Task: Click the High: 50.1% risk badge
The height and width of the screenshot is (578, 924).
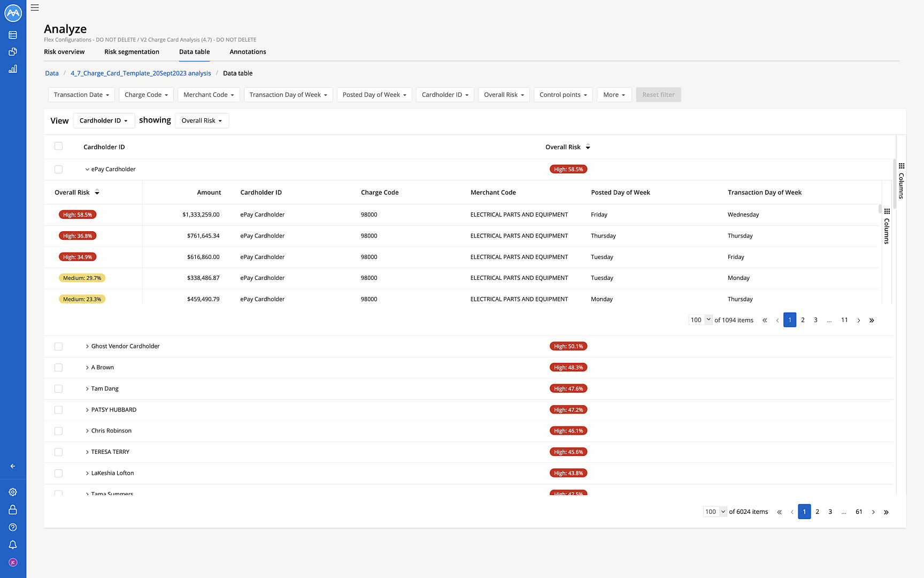Action: [x=568, y=346]
